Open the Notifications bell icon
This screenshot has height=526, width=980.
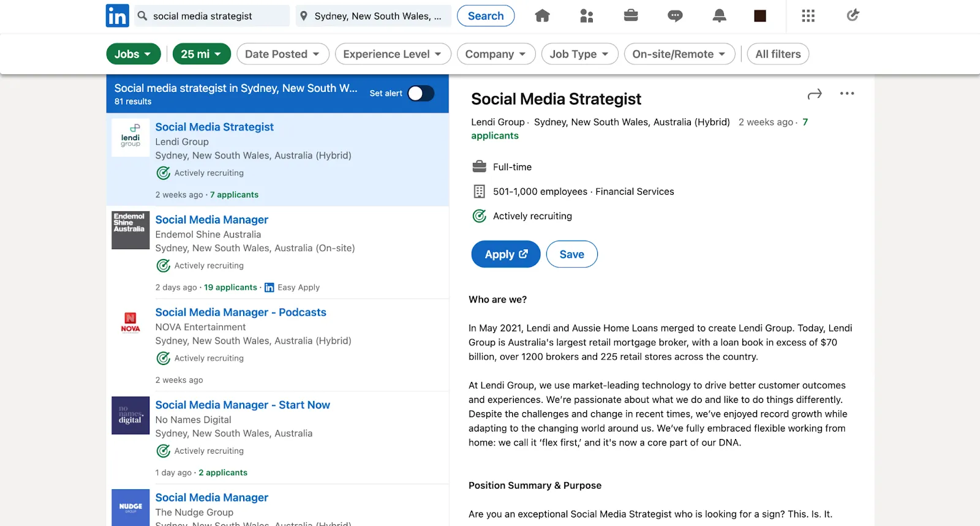tap(719, 16)
